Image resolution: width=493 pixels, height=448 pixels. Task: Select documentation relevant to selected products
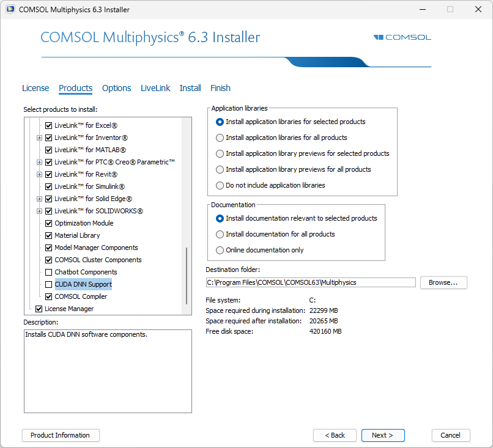coord(220,219)
